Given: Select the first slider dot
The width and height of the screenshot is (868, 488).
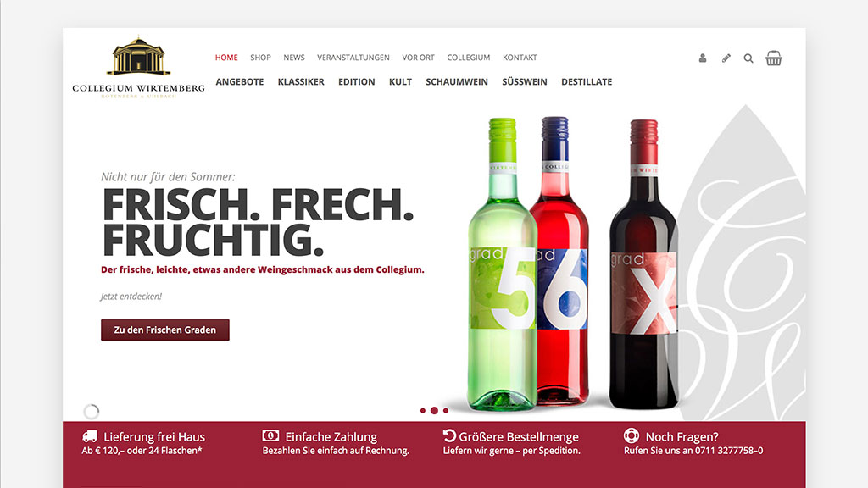Looking at the screenshot, I should (423, 411).
